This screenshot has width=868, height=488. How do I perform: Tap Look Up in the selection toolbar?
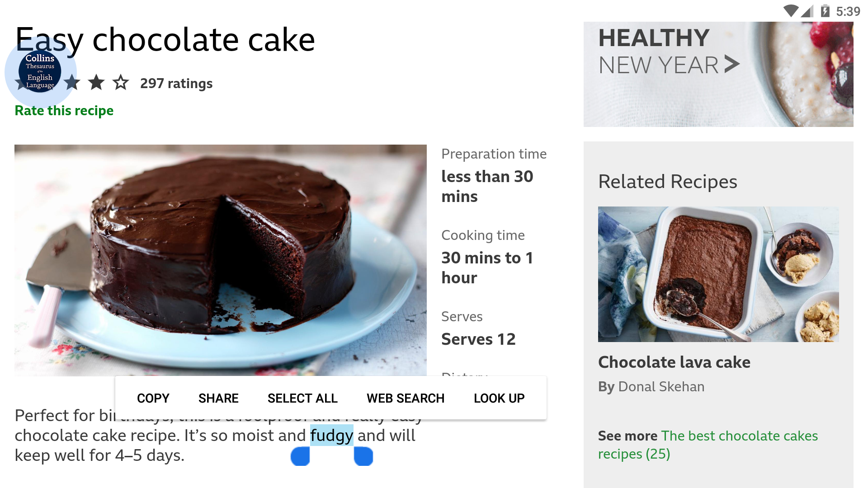coord(499,398)
